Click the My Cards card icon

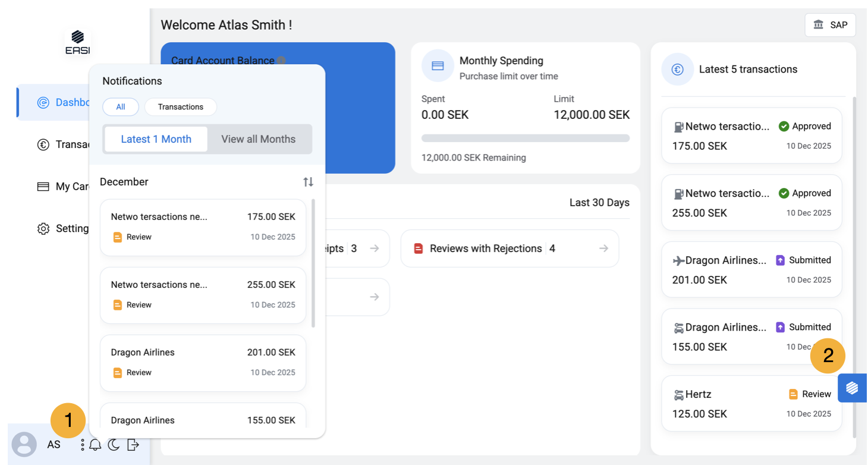[x=43, y=187]
